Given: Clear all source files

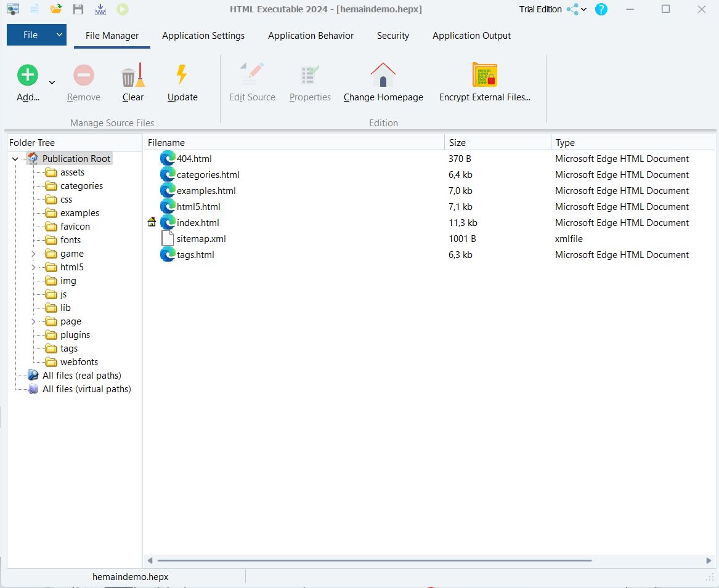Looking at the screenshot, I should (x=133, y=82).
